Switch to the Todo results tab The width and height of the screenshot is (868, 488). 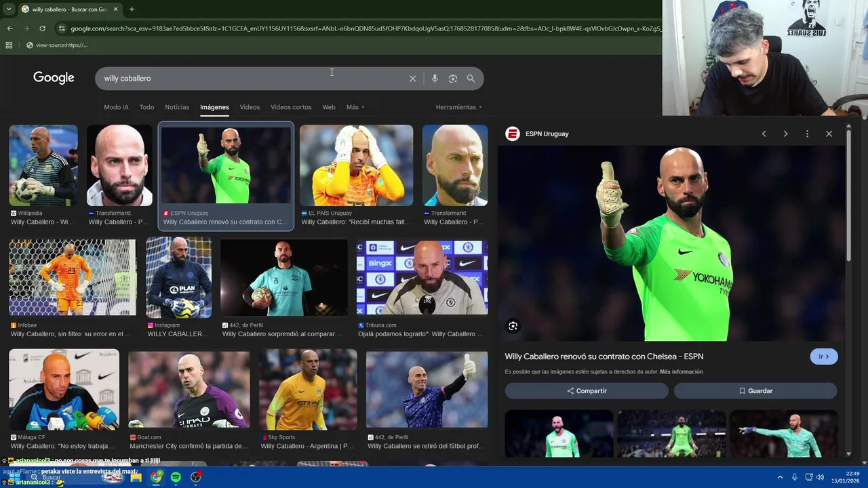point(146,107)
